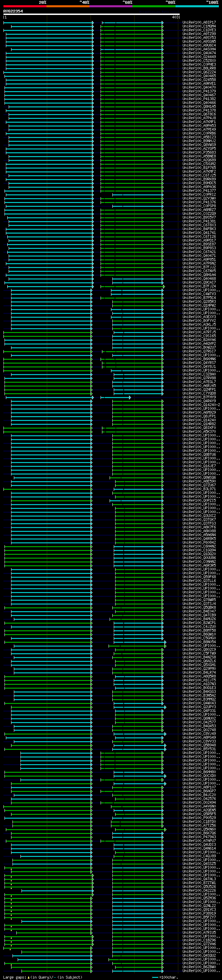Image resolution: width=222 pixels, height=980 pixels.
Task: Open hit UniRef100_B7FHY9
Action: pos(199,397)
